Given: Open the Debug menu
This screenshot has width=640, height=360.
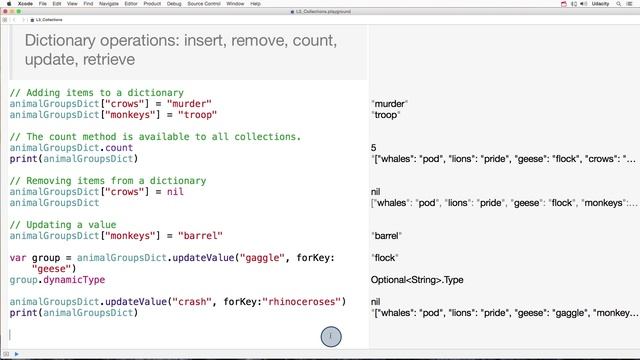Looking at the screenshot, I should (174, 4).
